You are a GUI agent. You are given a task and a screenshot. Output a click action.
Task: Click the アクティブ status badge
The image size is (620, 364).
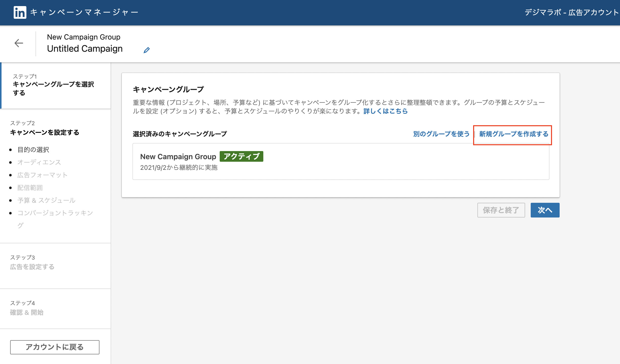tap(241, 156)
